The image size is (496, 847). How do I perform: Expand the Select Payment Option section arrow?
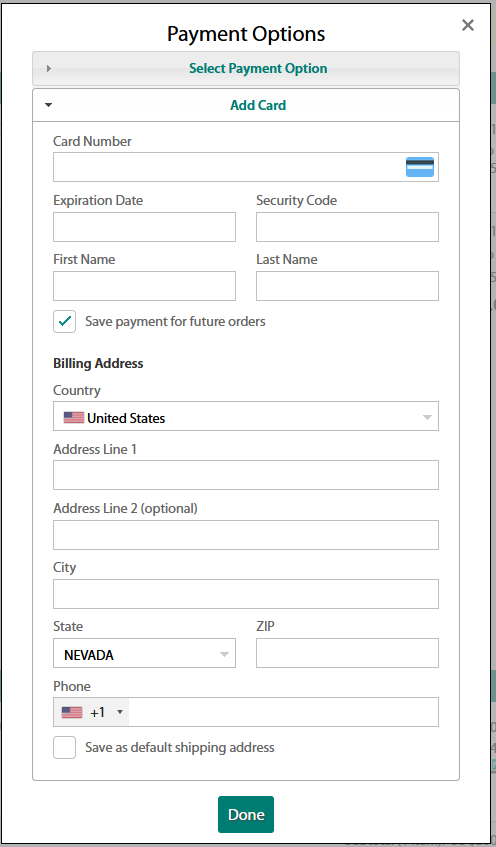click(x=49, y=69)
